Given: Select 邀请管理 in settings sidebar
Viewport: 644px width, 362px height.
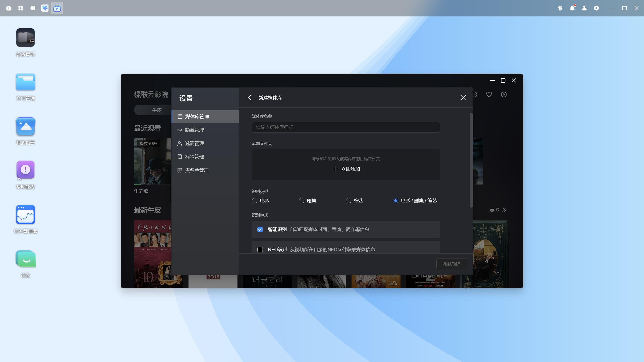Looking at the screenshot, I should (x=205, y=143).
